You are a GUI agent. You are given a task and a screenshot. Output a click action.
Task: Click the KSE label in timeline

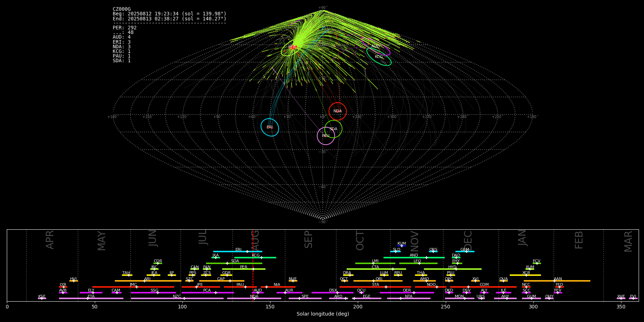click(42, 297)
